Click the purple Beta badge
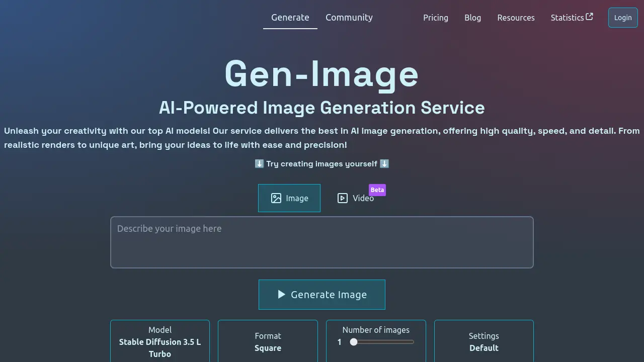The width and height of the screenshot is (644, 362). point(377,190)
